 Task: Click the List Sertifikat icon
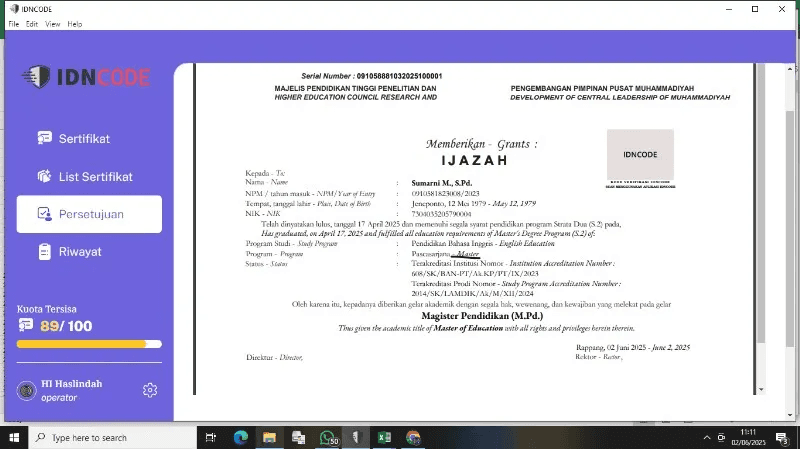44,176
